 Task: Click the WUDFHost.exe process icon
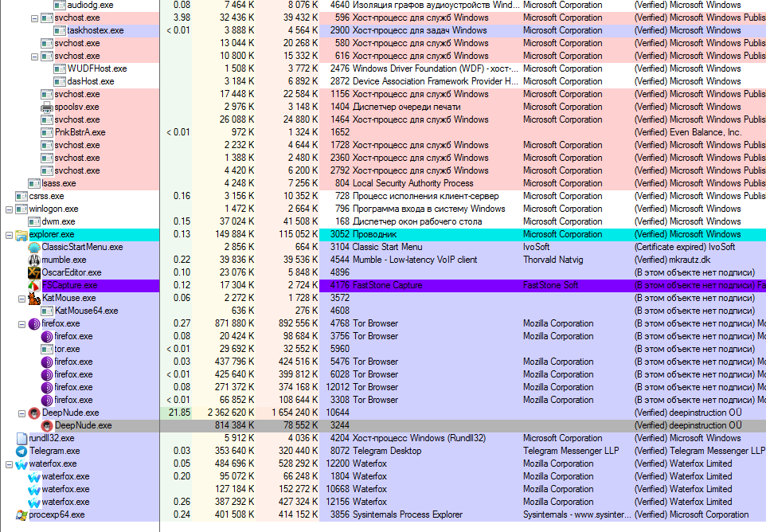(60, 68)
